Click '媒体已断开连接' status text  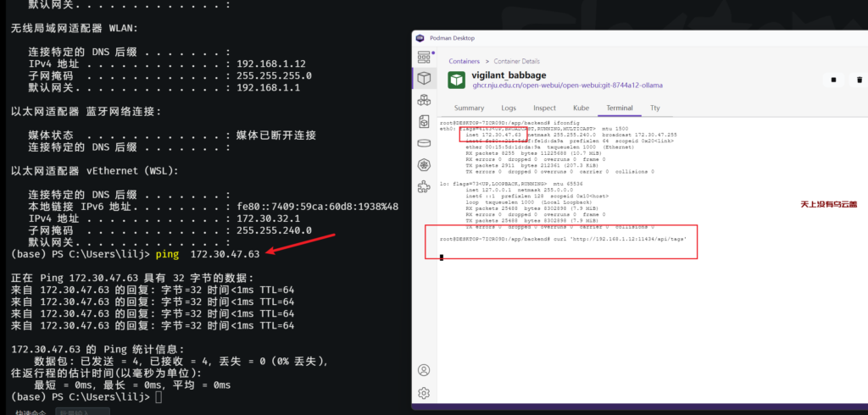coord(275,136)
